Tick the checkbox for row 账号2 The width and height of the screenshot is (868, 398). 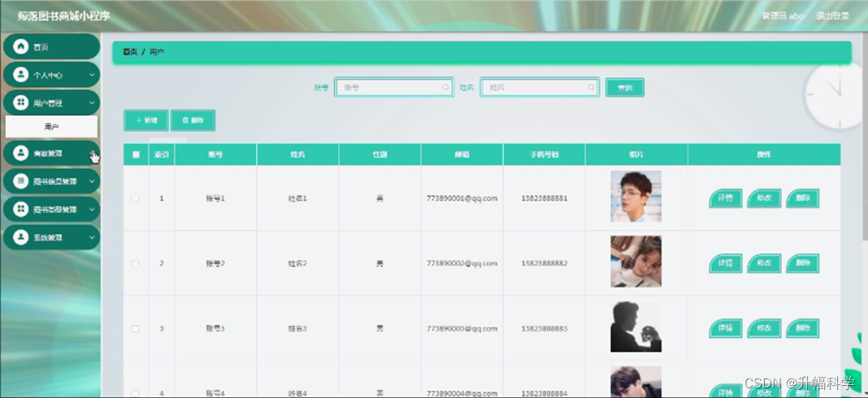135,263
